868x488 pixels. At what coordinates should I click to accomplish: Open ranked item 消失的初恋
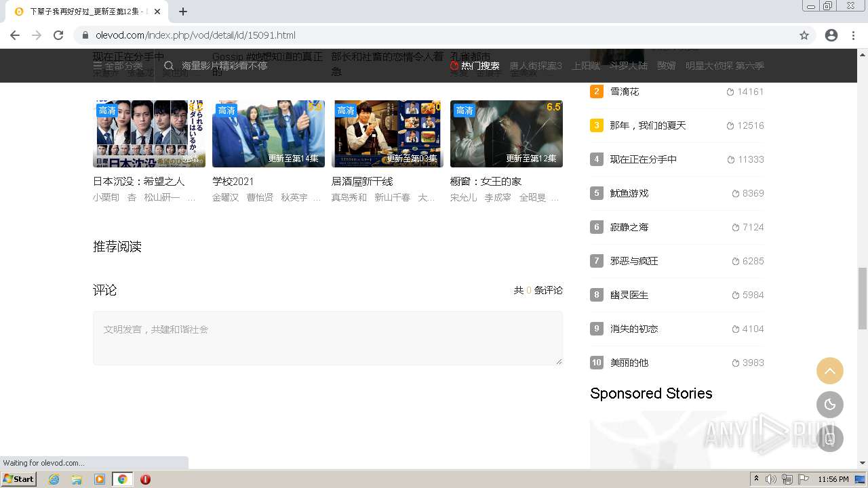pyautogui.click(x=634, y=329)
